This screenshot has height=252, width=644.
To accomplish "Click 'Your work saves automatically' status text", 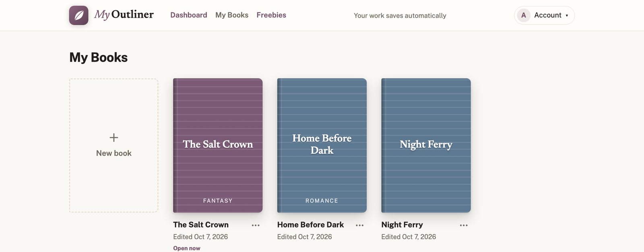I will [x=400, y=15].
